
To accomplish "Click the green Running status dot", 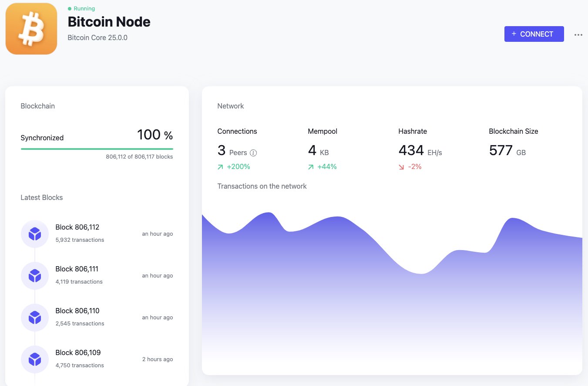I will coord(70,9).
